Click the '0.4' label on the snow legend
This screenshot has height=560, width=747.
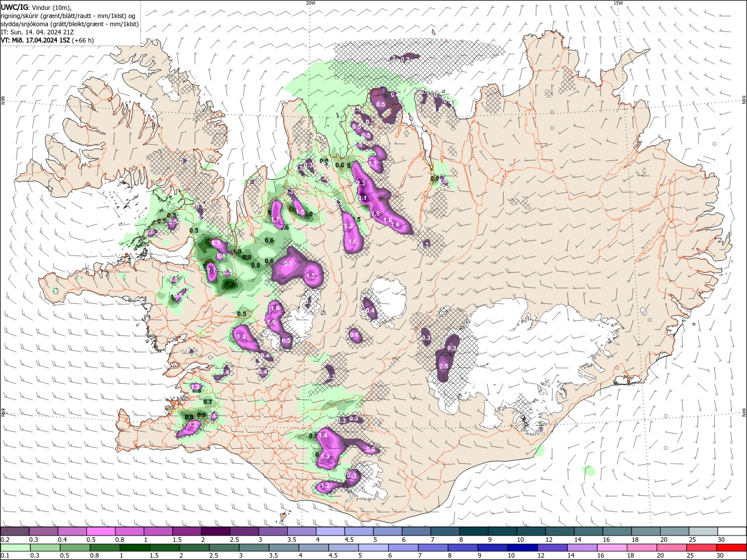click(x=62, y=540)
